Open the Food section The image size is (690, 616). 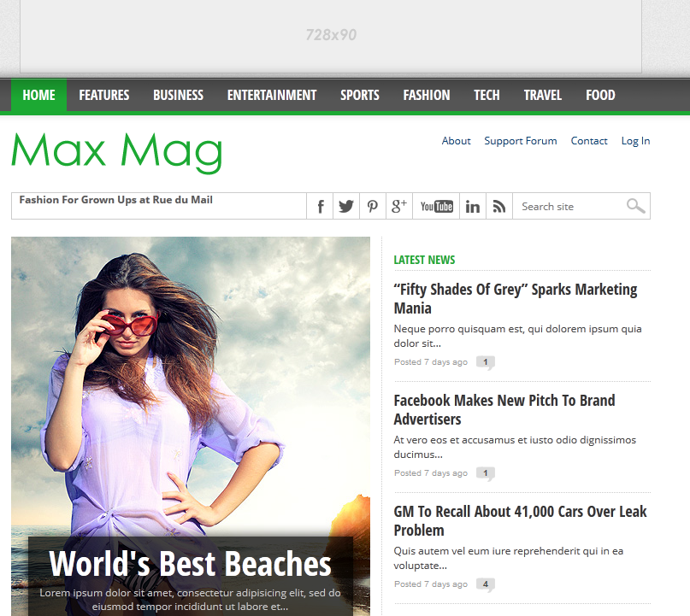(x=600, y=95)
